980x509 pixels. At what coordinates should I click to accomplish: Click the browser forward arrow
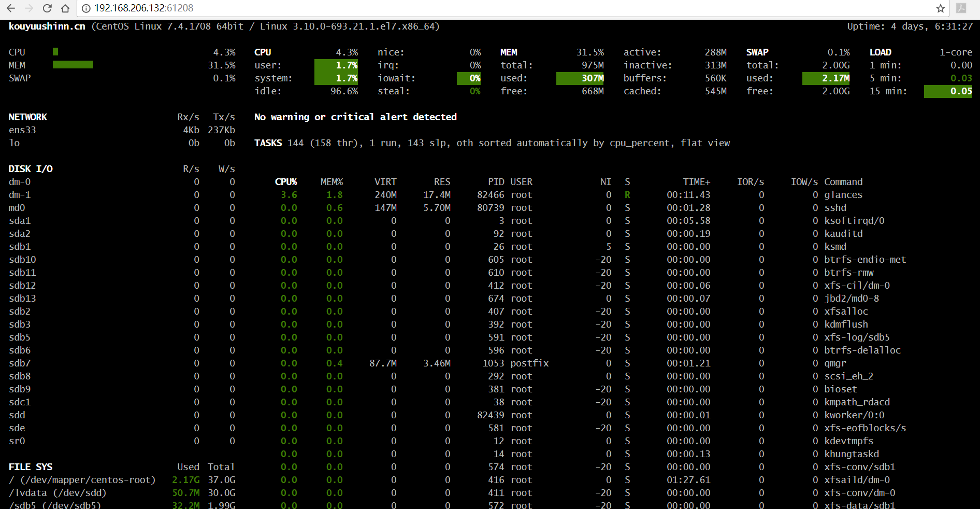[x=29, y=8]
